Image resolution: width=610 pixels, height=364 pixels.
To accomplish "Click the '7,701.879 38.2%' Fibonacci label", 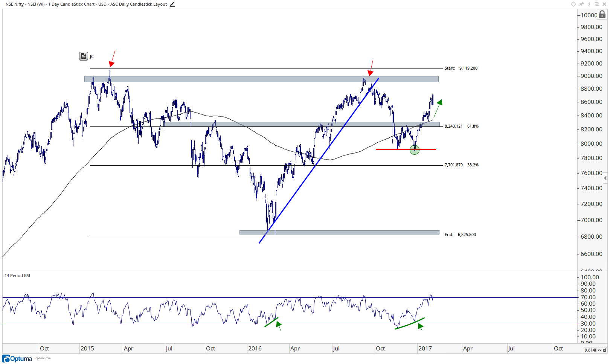I will (x=462, y=165).
